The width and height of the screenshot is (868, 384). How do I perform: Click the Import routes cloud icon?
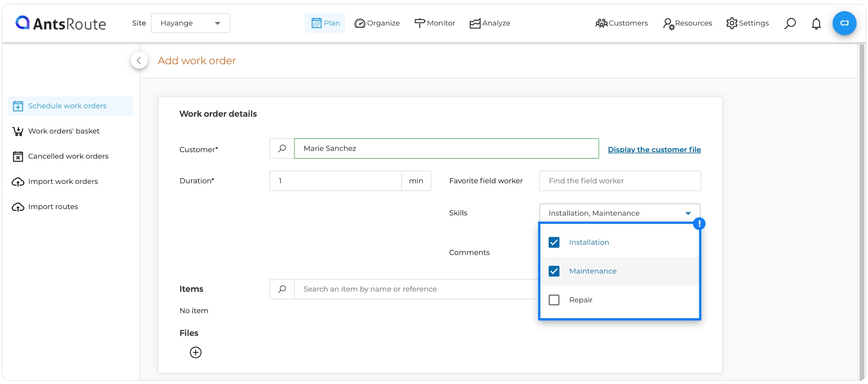tap(18, 207)
